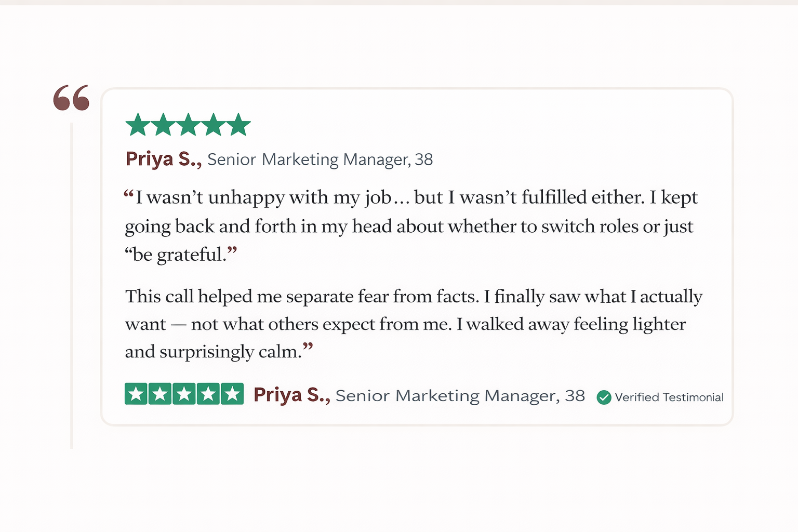This screenshot has width=798, height=532.
Task: Click the first star in the top rating row
Action: point(138,125)
